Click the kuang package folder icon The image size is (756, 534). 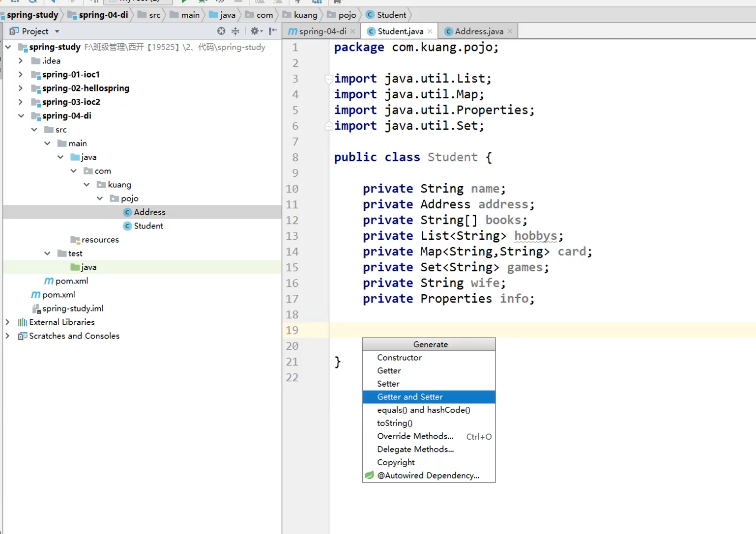(x=101, y=185)
